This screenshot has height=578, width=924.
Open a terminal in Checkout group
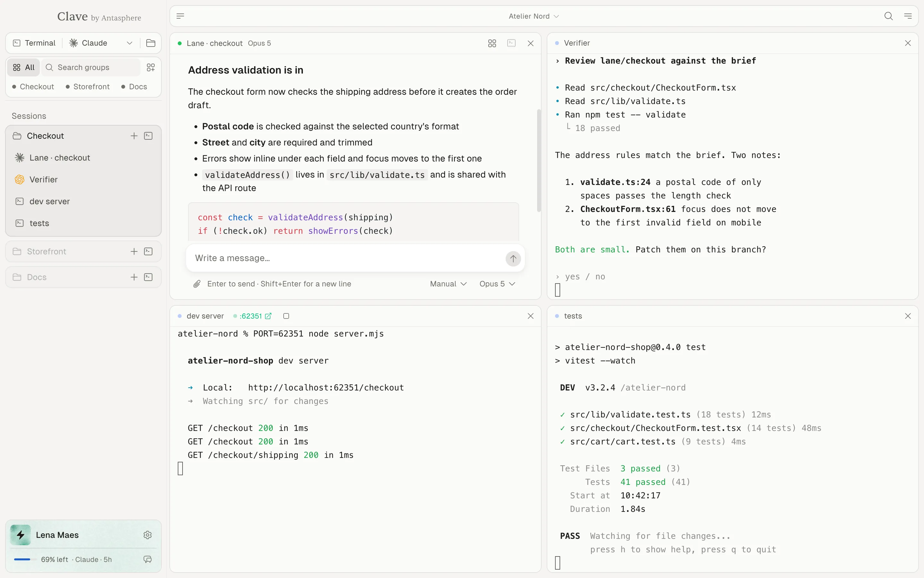(149, 136)
